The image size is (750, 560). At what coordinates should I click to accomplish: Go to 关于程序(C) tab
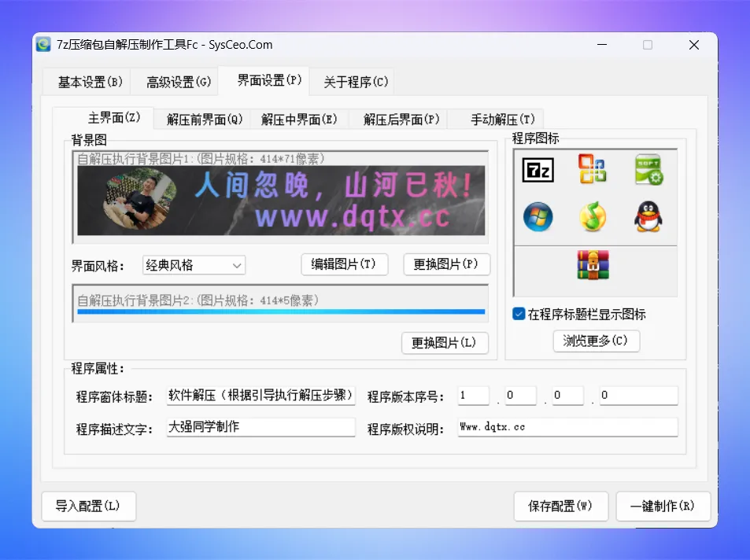356,82
